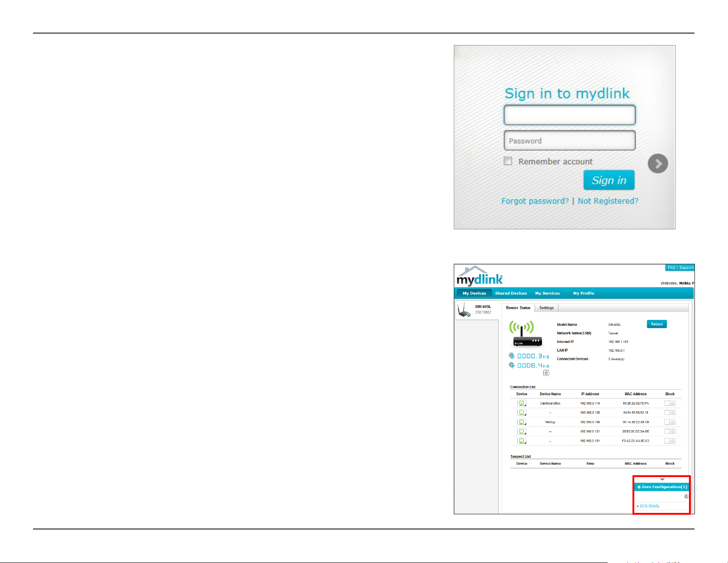
Task: Click the Connection List heading
Action: click(x=523, y=387)
